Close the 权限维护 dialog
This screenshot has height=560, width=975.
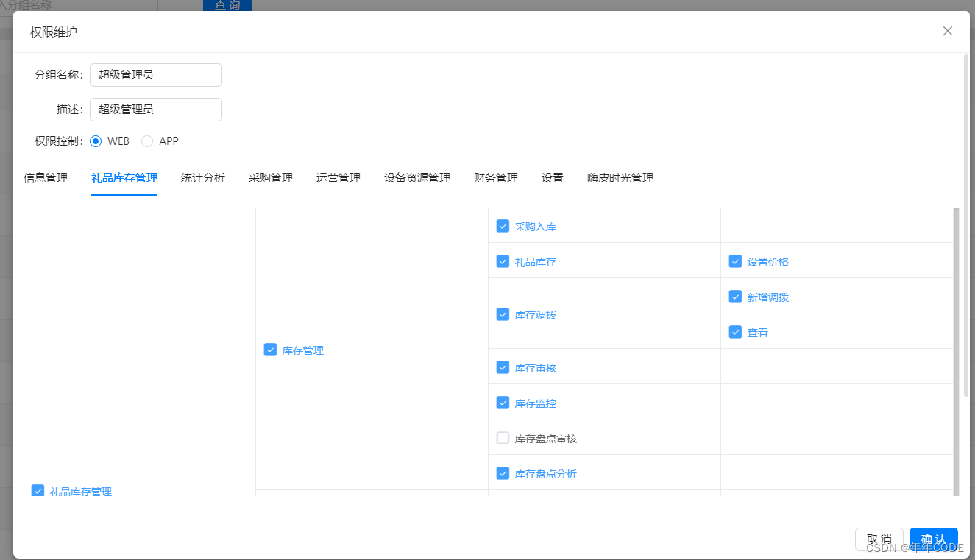click(x=948, y=31)
